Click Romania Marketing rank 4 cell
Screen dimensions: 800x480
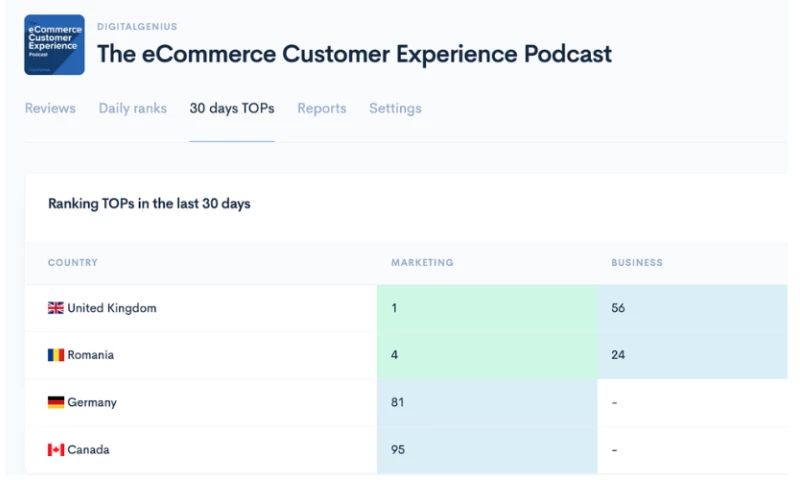coord(486,355)
